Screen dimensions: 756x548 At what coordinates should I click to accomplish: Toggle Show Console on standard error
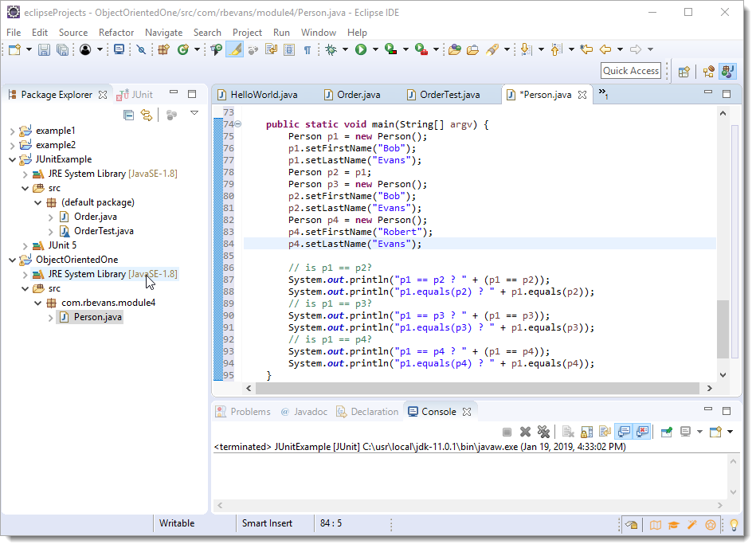pyautogui.click(x=643, y=432)
